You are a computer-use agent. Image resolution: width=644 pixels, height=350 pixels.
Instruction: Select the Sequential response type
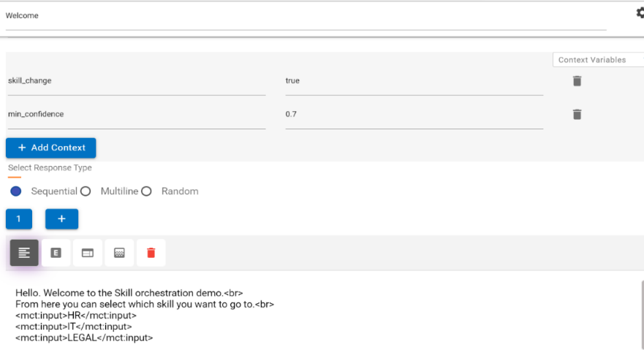pyautogui.click(x=16, y=191)
